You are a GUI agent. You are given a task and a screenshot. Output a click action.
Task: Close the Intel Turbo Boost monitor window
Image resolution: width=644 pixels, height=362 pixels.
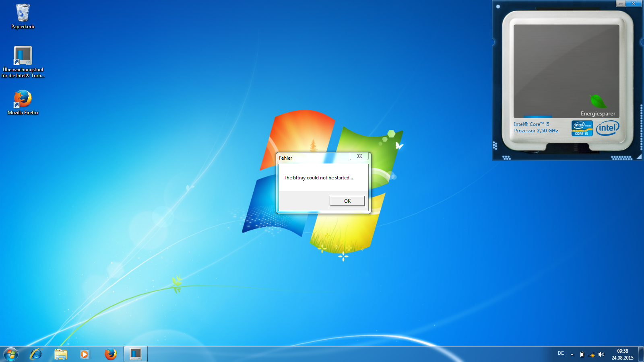coord(634,4)
